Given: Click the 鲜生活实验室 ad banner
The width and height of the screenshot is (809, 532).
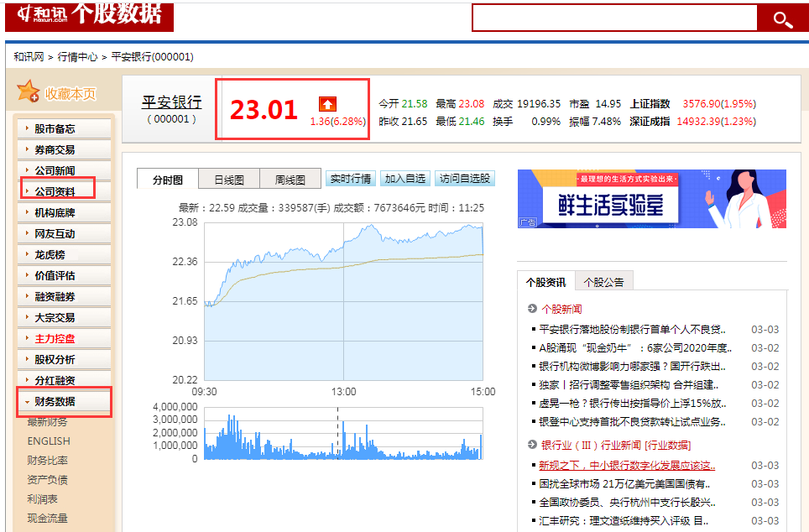Looking at the screenshot, I should [655, 199].
